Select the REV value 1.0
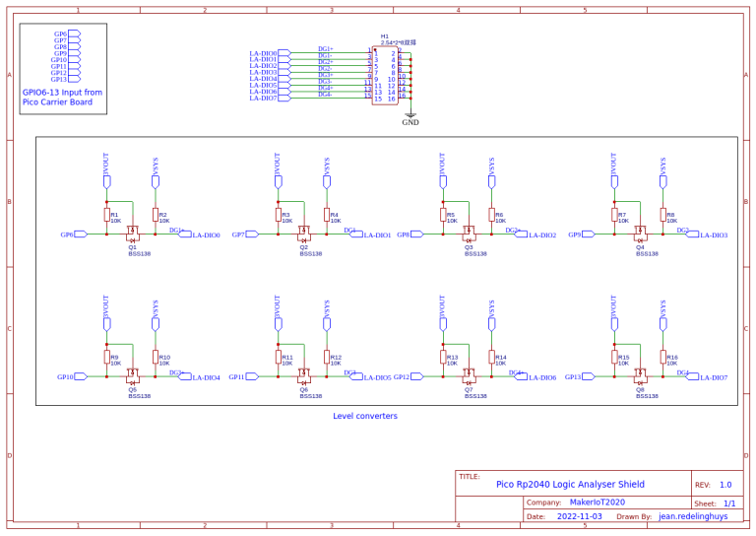This screenshot has width=756, height=536. pos(724,485)
